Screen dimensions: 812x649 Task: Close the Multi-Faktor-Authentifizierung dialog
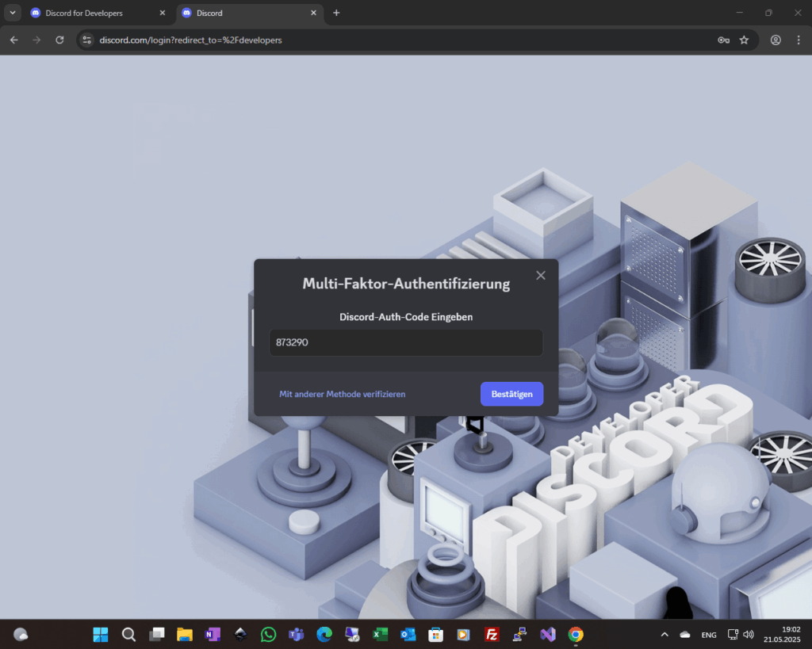click(541, 275)
